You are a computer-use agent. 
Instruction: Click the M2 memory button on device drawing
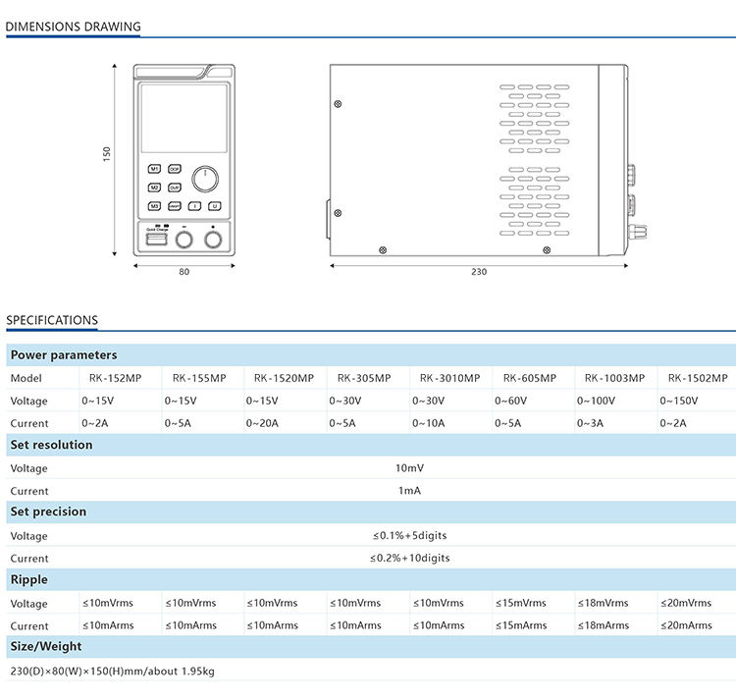coord(154,188)
